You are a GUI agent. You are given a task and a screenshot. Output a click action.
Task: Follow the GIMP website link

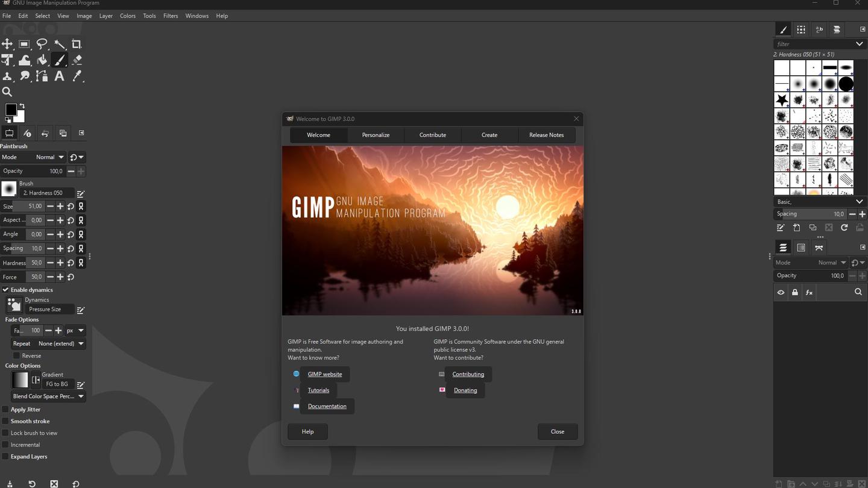click(x=325, y=374)
